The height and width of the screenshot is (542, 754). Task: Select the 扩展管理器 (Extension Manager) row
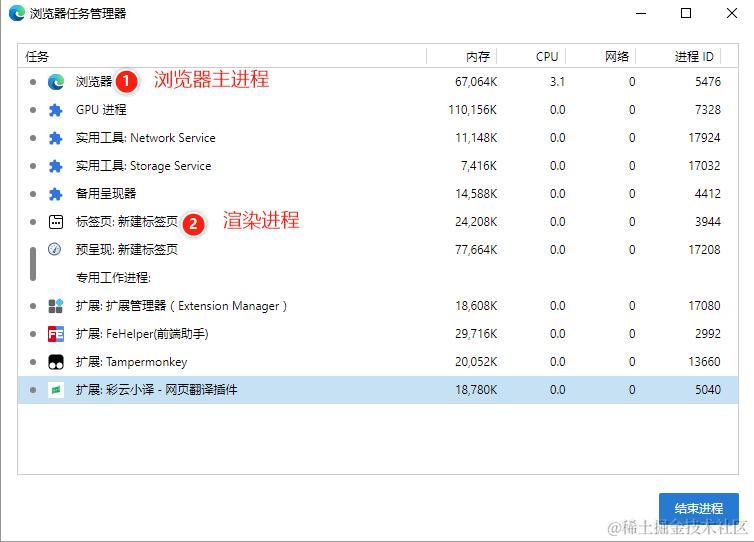(378, 305)
